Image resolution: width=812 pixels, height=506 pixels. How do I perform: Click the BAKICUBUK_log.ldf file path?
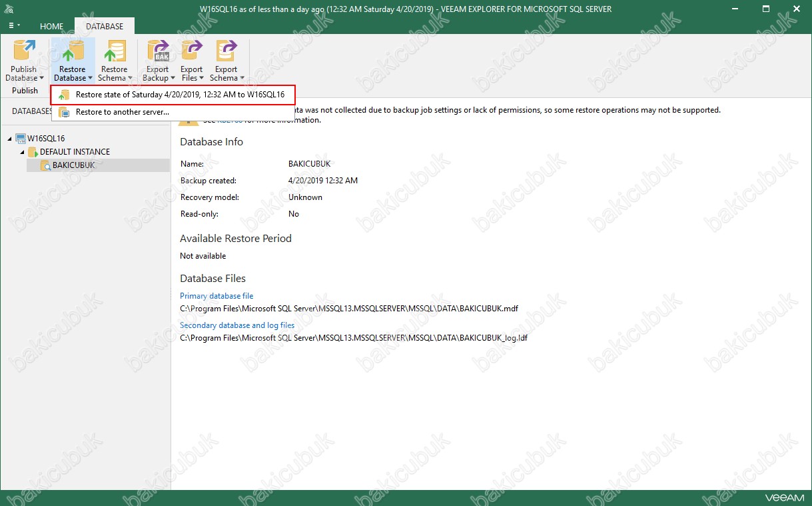[x=354, y=338]
